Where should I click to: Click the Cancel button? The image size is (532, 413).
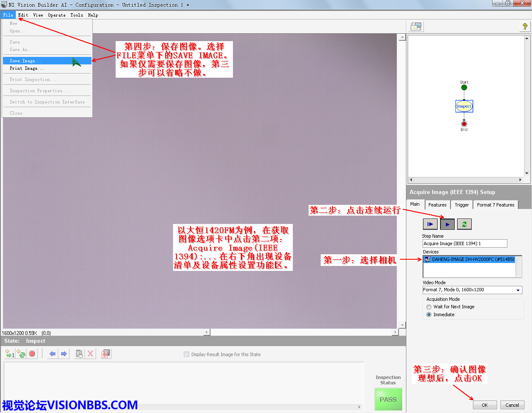[x=512, y=405]
